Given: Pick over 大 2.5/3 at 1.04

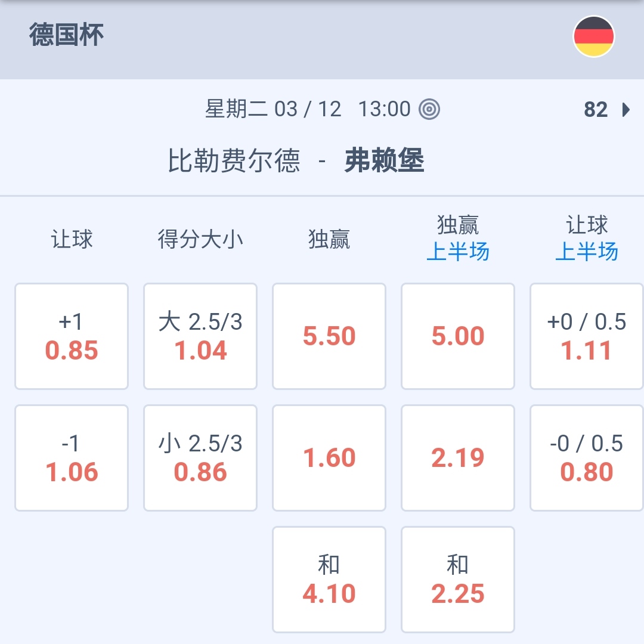Looking at the screenshot, I should point(200,336).
